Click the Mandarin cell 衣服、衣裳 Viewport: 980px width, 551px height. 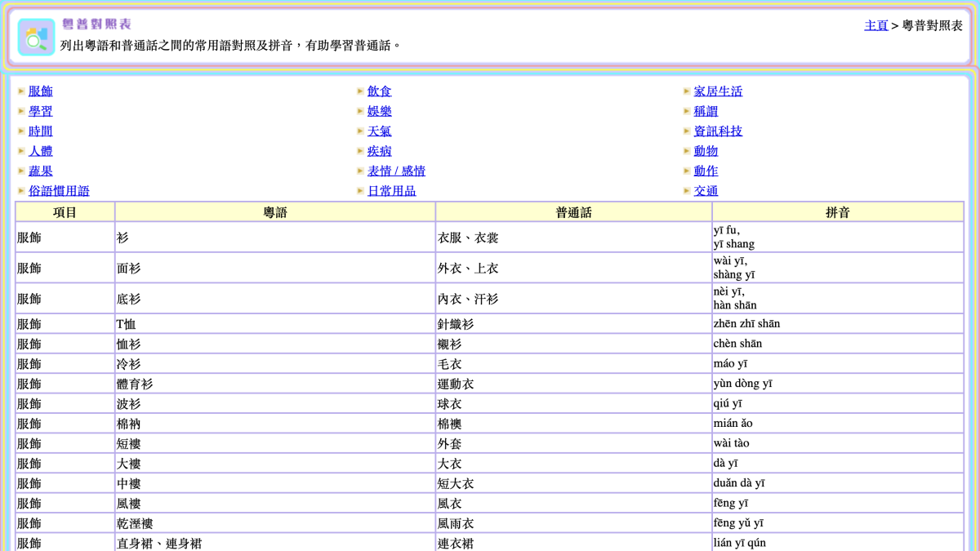coord(574,238)
